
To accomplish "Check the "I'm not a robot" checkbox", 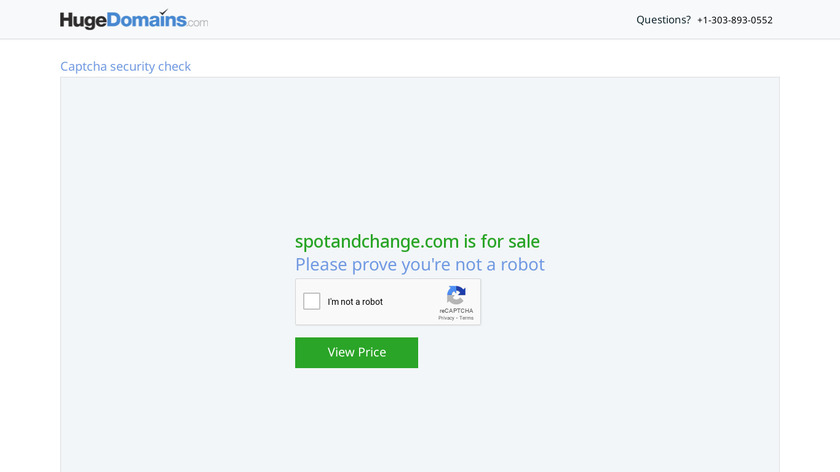I will click(312, 301).
